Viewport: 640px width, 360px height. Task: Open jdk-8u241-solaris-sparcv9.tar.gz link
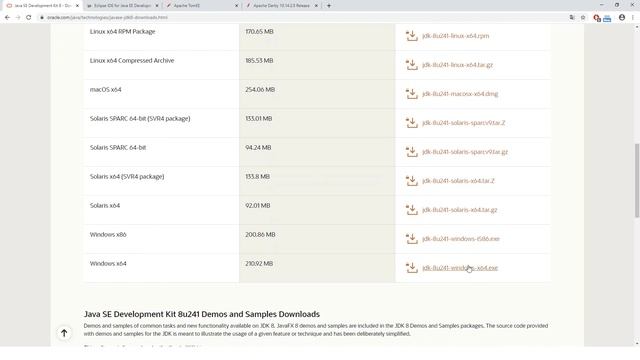click(x=465, y=152)
